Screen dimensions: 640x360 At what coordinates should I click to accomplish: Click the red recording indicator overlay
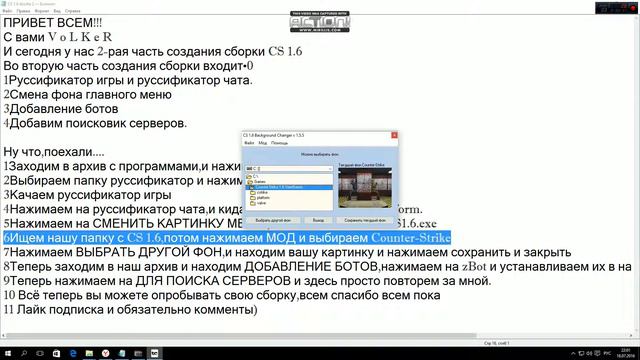click(633, 8)
